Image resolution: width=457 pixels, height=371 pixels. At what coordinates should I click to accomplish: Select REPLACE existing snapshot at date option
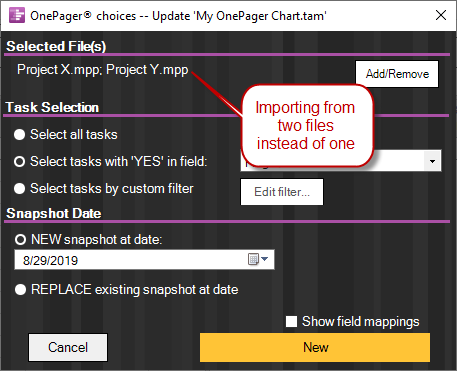click(x=20, y=290)
